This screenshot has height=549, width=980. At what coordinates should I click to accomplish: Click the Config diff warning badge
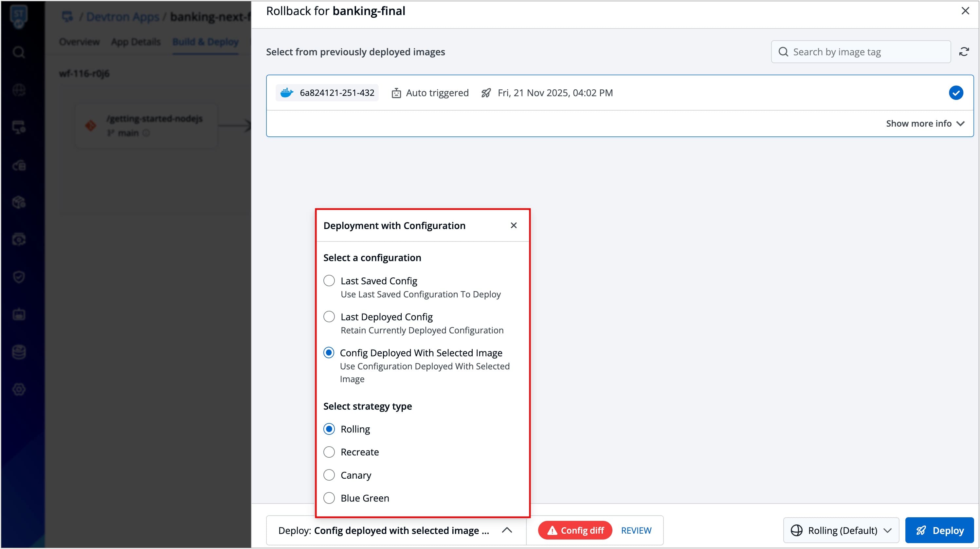574,530
